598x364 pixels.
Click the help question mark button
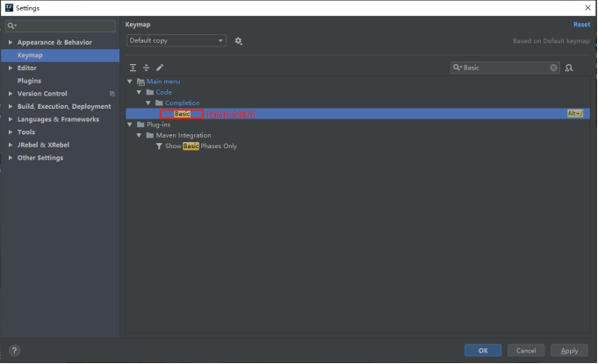tap(15, 351)
